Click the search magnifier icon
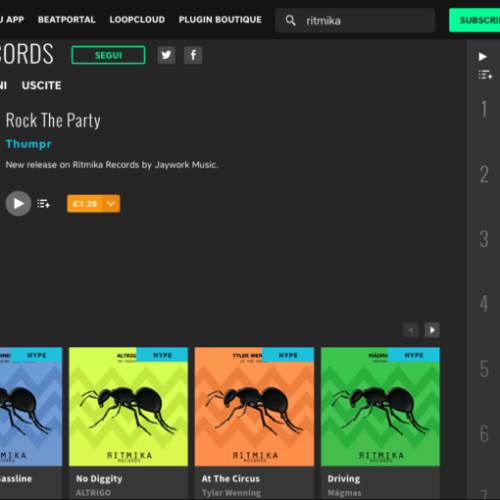 290,20
